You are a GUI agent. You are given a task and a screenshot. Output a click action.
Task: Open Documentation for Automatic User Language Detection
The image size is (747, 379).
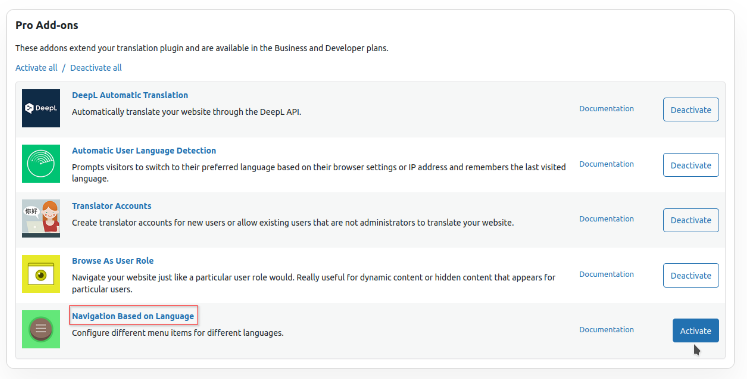click(606, 164)
